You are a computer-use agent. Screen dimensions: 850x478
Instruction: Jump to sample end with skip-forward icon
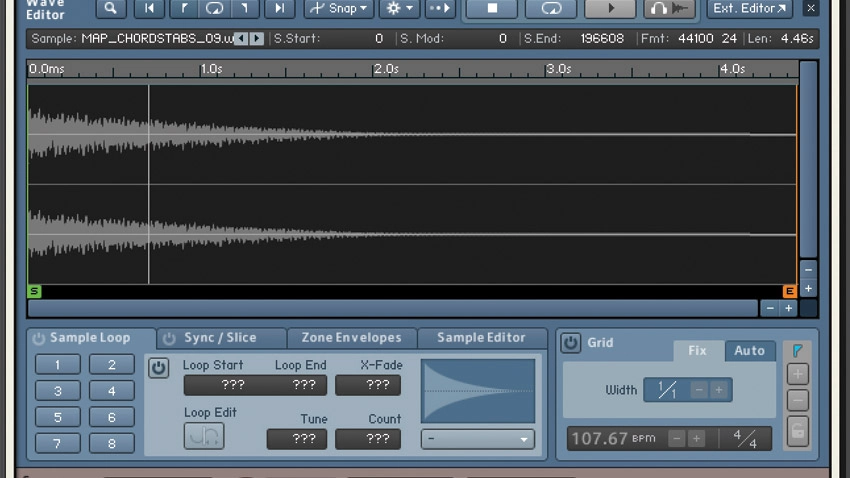[279, 8]
